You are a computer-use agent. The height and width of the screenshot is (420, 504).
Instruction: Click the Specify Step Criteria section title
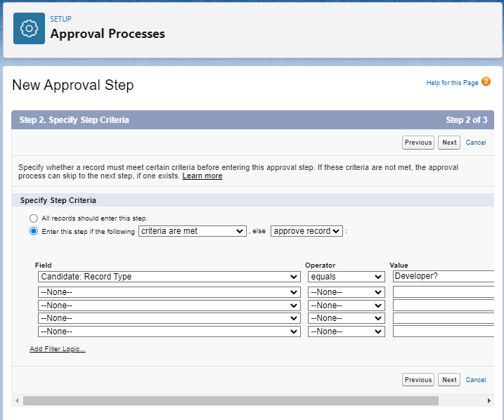point(58,200)
